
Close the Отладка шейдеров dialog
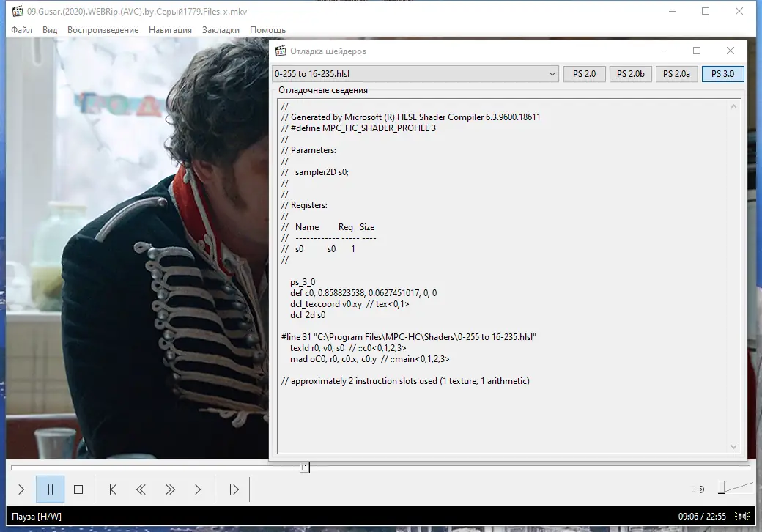(x=730, y=51)
